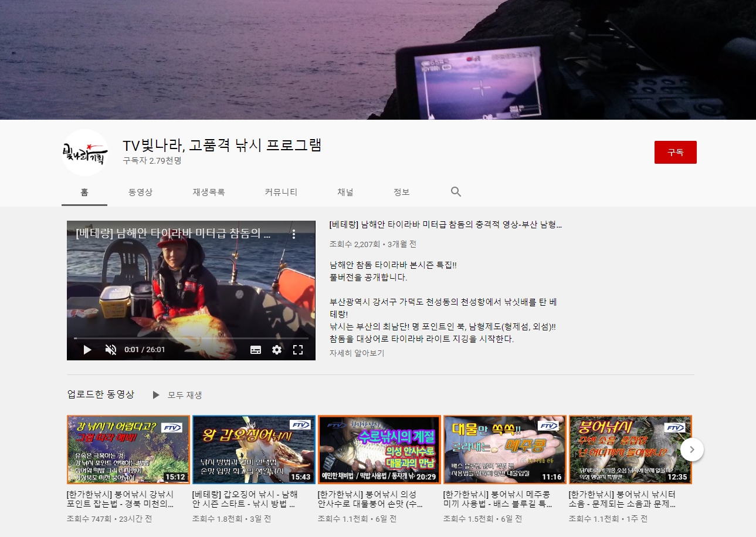Viewport: 756px width, 537px height.
Task: Subscribe using the red 구독 button
Action: pos(675,152)
